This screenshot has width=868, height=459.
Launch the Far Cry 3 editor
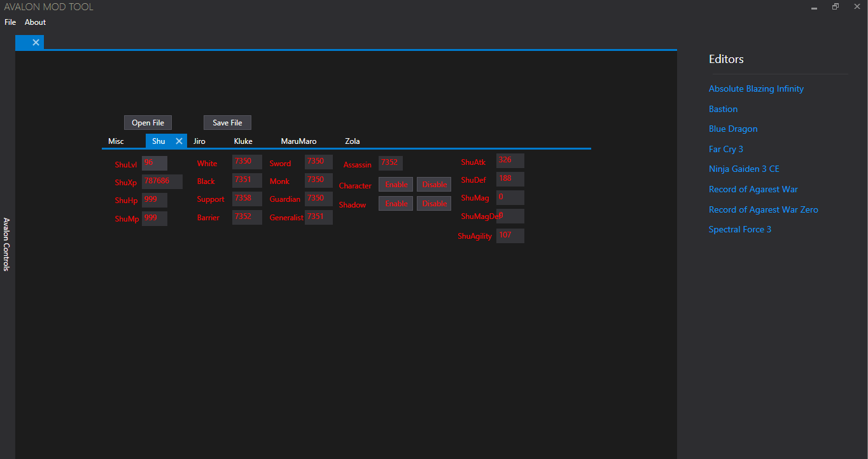(x=725, y=149)
